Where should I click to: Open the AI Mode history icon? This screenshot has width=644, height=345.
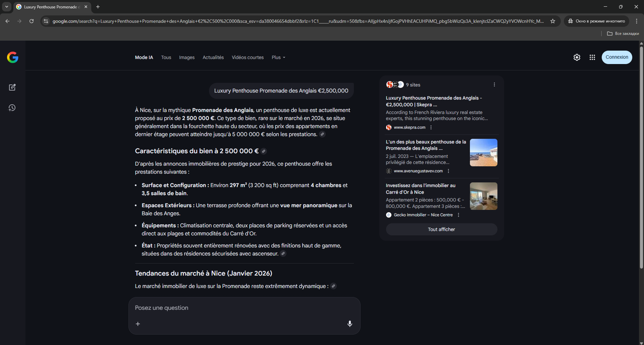12,108
